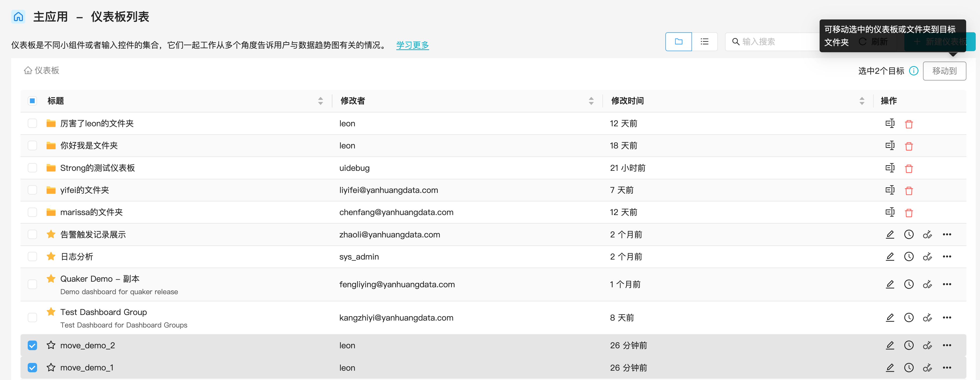Open more actions for Quaker Demo – 副本
The image size is (980, 380).
coord(947,284)
